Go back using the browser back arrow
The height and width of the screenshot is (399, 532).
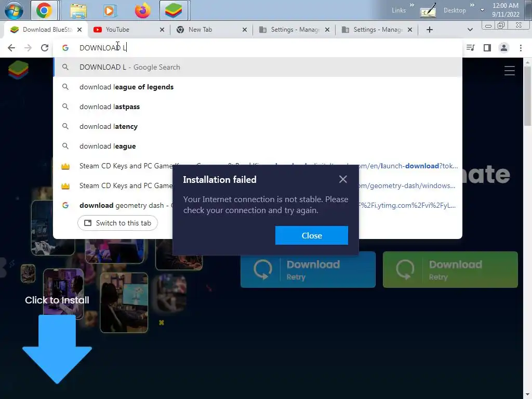(11, 48)
